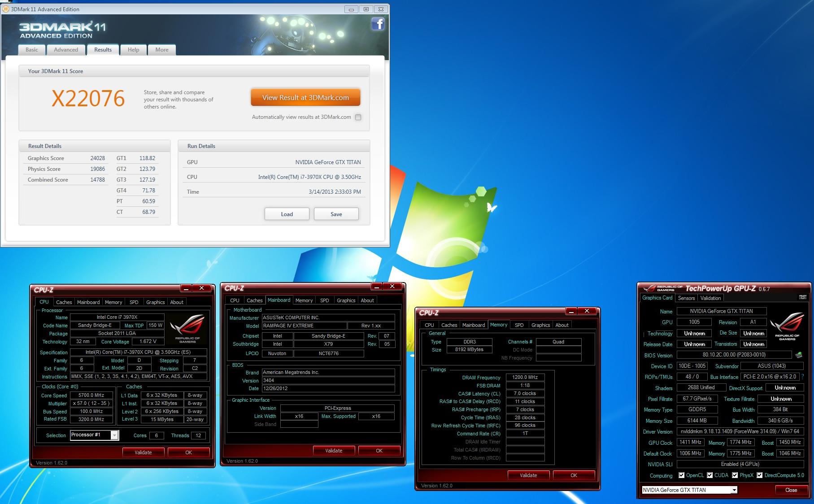814x504 pixels.
Task: Click the Republic of Gamers logo in GPU-Z
Action: 787,326
